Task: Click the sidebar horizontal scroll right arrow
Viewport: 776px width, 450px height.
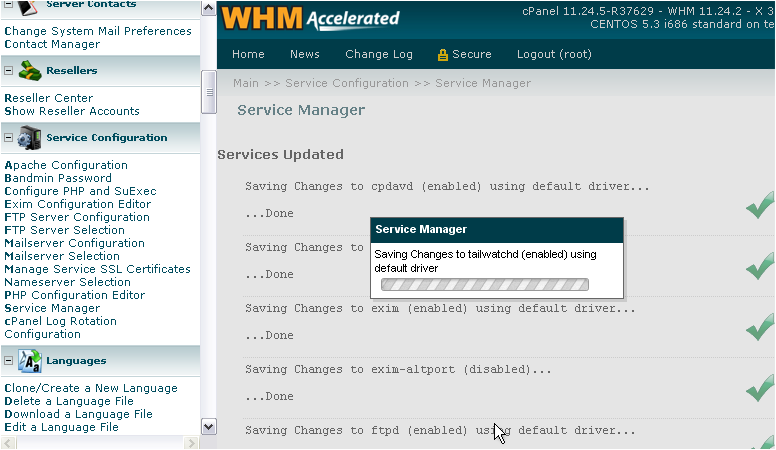Action: pos(191,443)
